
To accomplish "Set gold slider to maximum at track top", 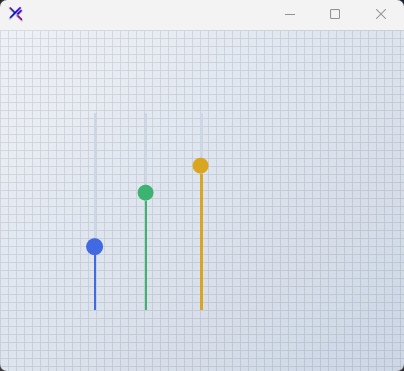I will tap(201, 113).
